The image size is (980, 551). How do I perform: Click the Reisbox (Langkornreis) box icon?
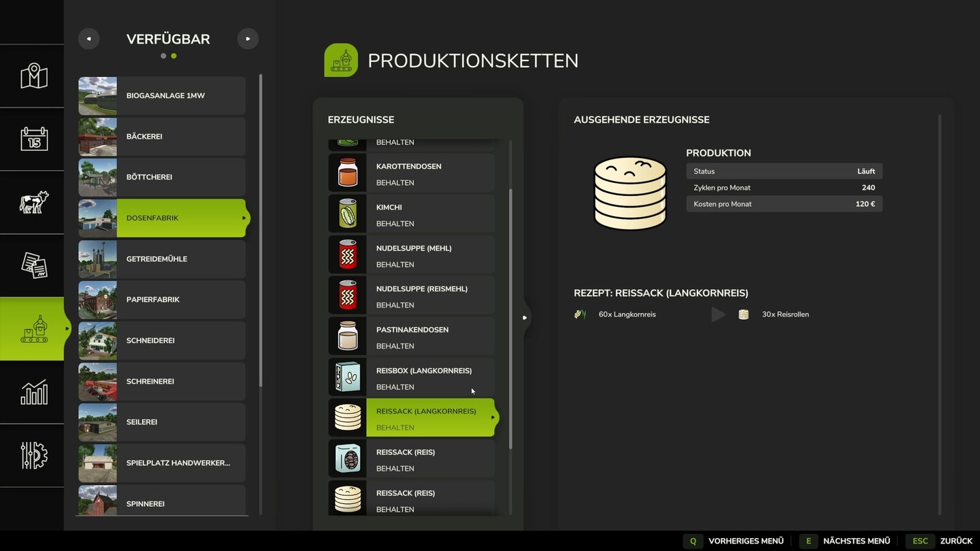(x=348, y=377)
